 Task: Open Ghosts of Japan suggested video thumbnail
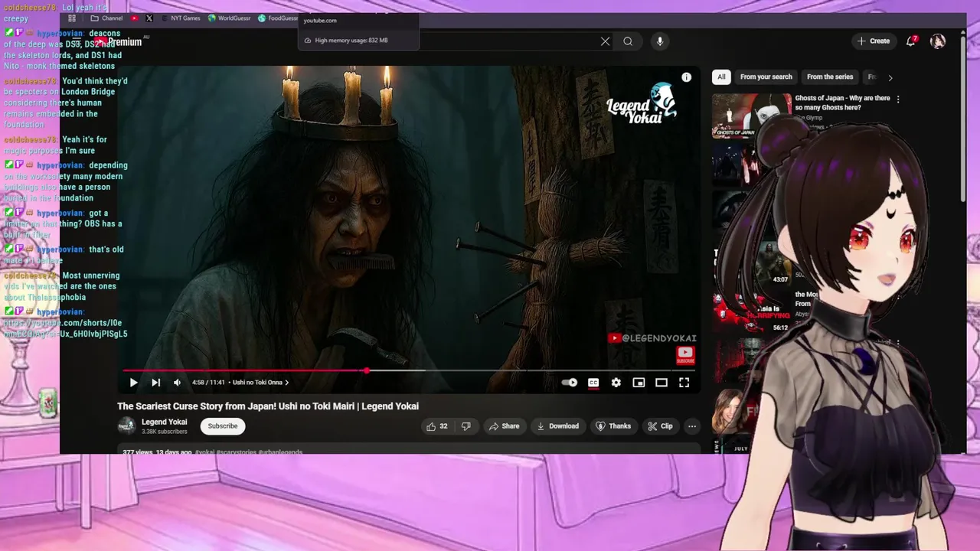pos(752,116)
